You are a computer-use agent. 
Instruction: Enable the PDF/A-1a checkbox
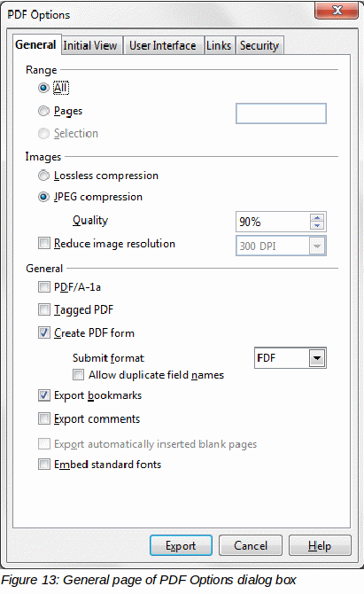pos(44,286)
